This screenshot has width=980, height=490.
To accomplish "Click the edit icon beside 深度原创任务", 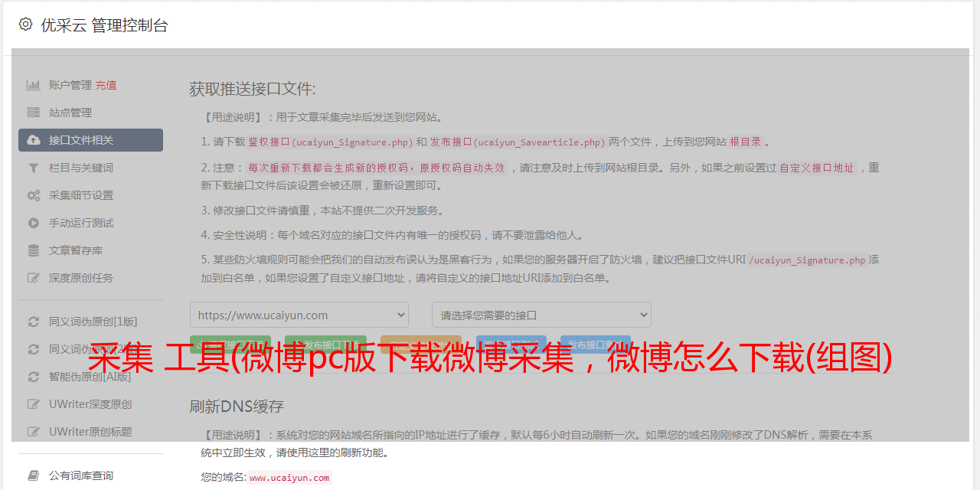I will pos(34,278).
